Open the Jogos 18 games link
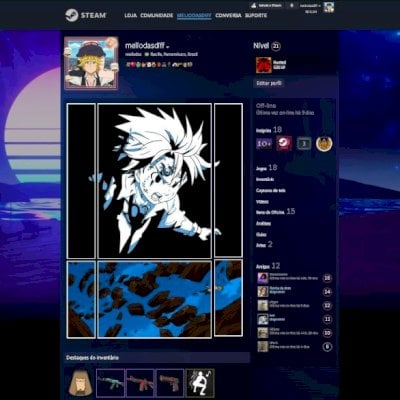 coord(266,168)
